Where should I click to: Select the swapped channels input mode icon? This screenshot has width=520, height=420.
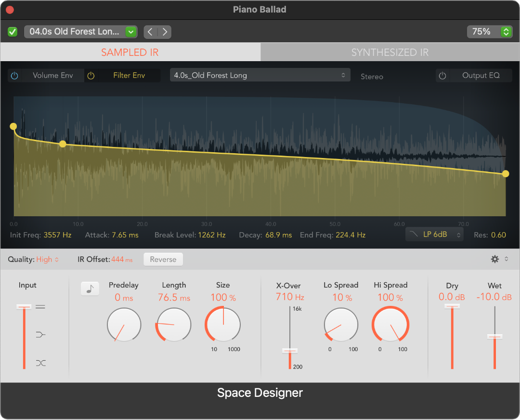tap(40, 363)
